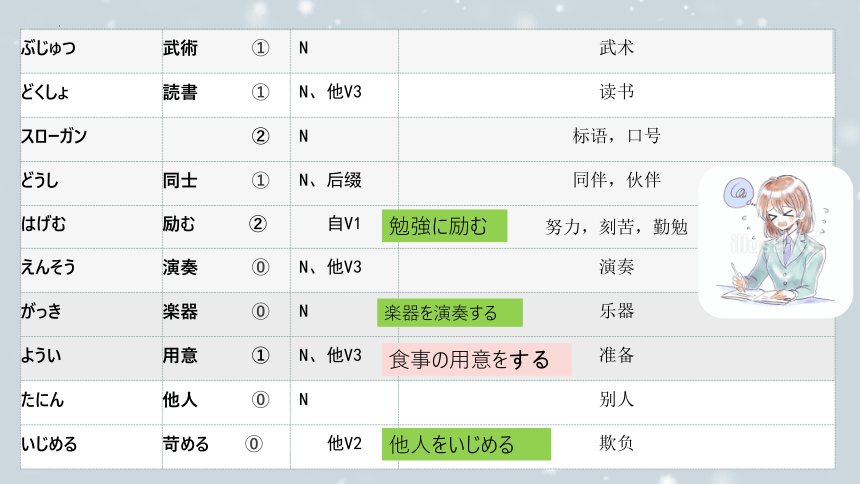Click the circled 1 accent mark beside 武術
Image resolution: width=860 pixels, height=484 pixels.
[x=261, y=48]
